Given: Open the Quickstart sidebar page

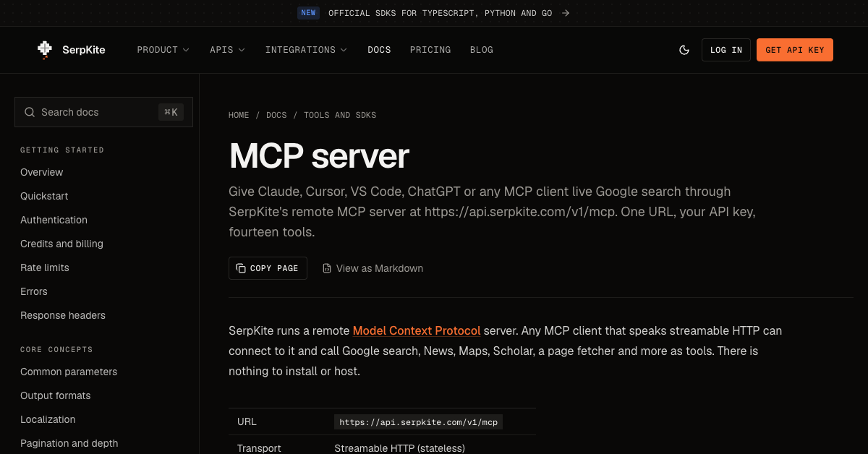Looking at the screenshot, I should point(44,196).
